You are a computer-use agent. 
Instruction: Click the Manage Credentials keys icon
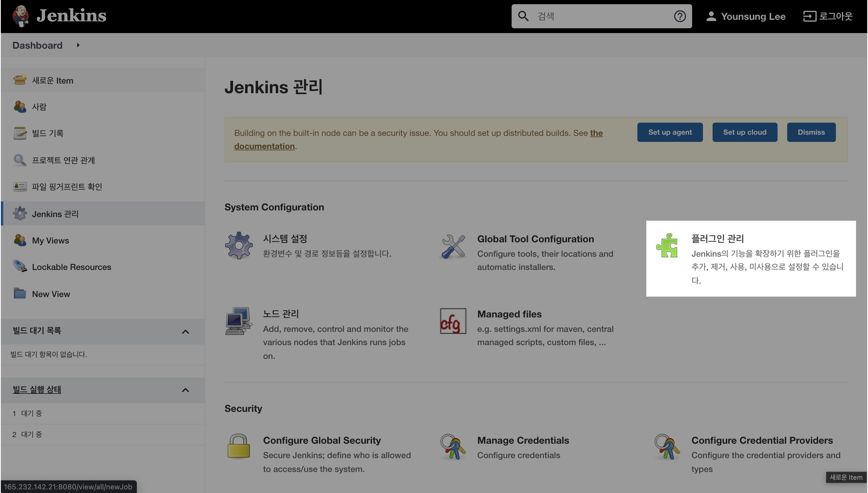[453, 447]
